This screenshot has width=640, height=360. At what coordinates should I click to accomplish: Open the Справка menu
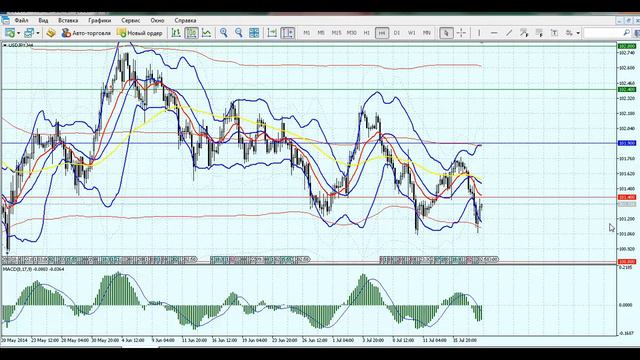(185, 20)
